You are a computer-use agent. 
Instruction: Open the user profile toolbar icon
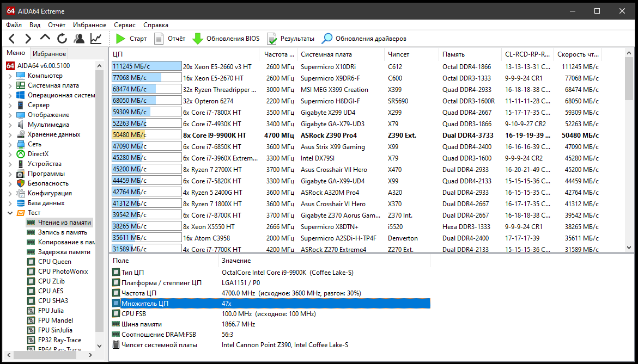(79, 39)
